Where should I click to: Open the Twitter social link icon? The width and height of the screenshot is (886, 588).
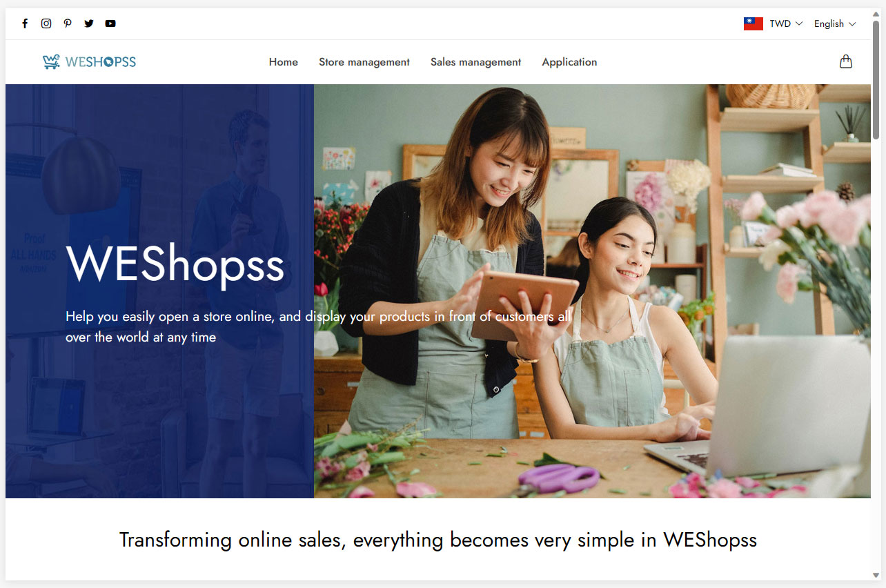click(89, 23)
